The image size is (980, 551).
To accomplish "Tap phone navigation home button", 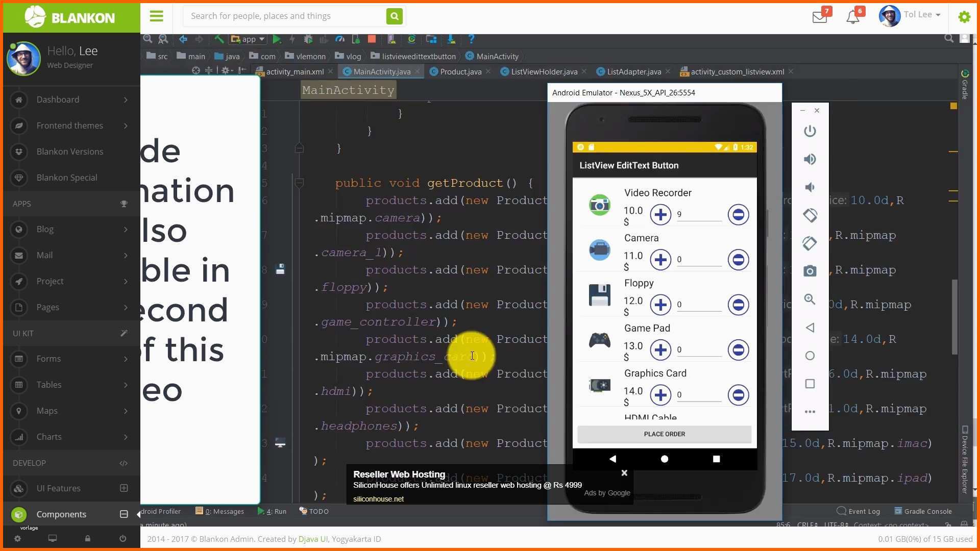I will click(x=665, y=459).
